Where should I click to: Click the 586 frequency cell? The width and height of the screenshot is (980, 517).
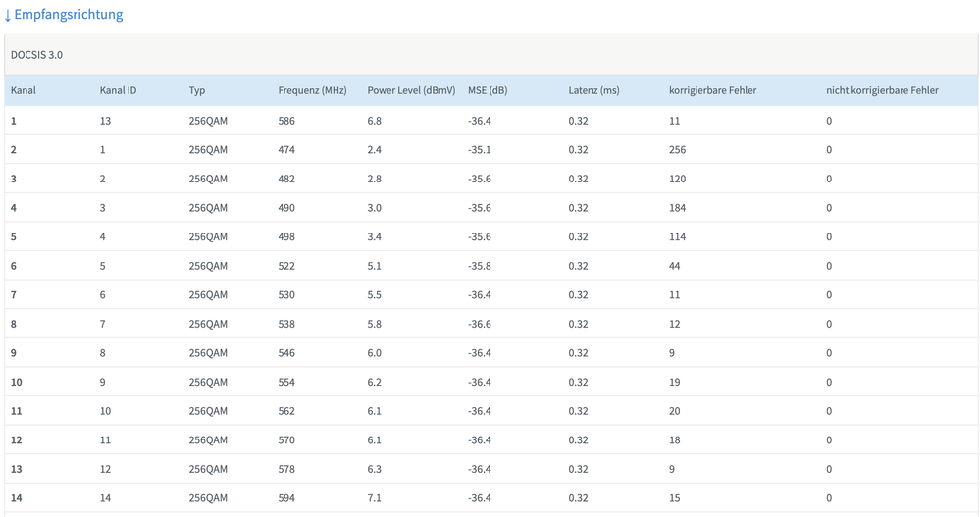click(x=286, y=121)
